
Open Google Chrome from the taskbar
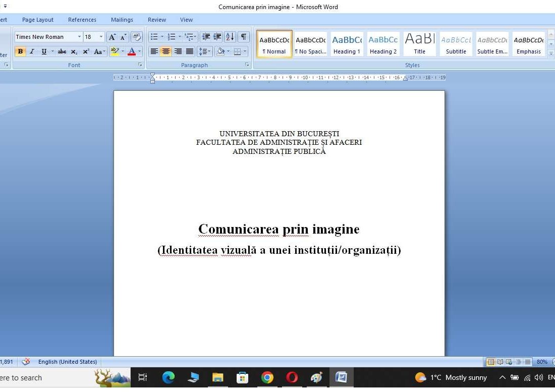[x=267, y=377]
